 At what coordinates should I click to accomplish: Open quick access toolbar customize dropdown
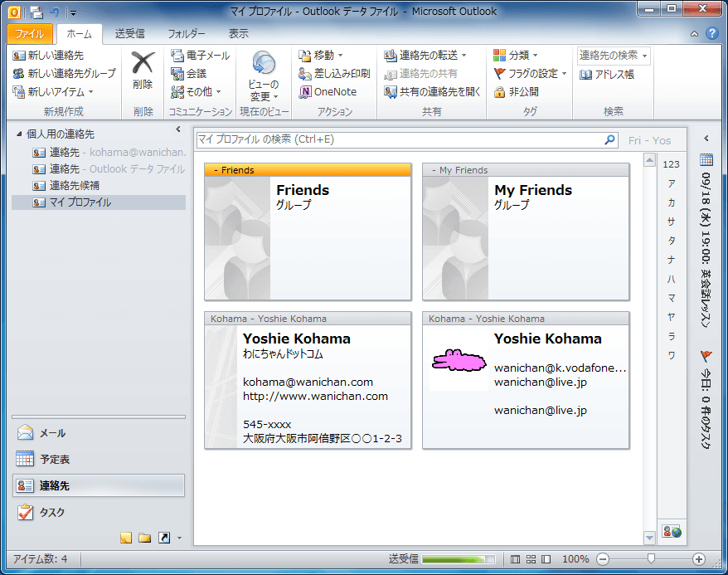73,12
